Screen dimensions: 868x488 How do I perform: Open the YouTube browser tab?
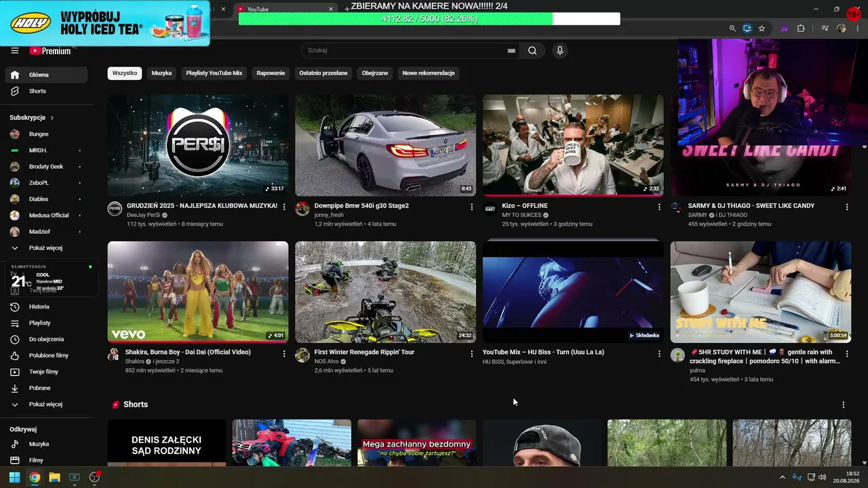(285, 9)
